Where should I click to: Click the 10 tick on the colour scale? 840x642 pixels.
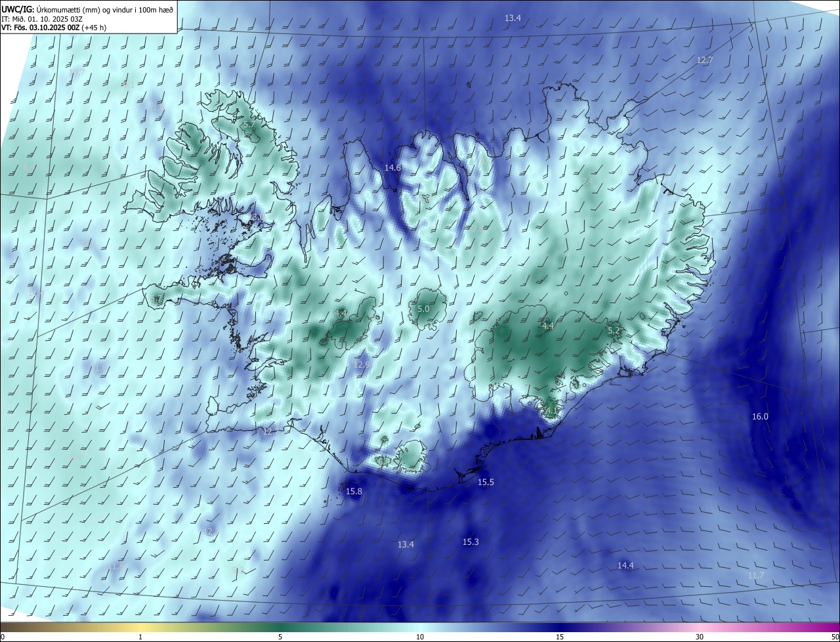tap(420, 637)
